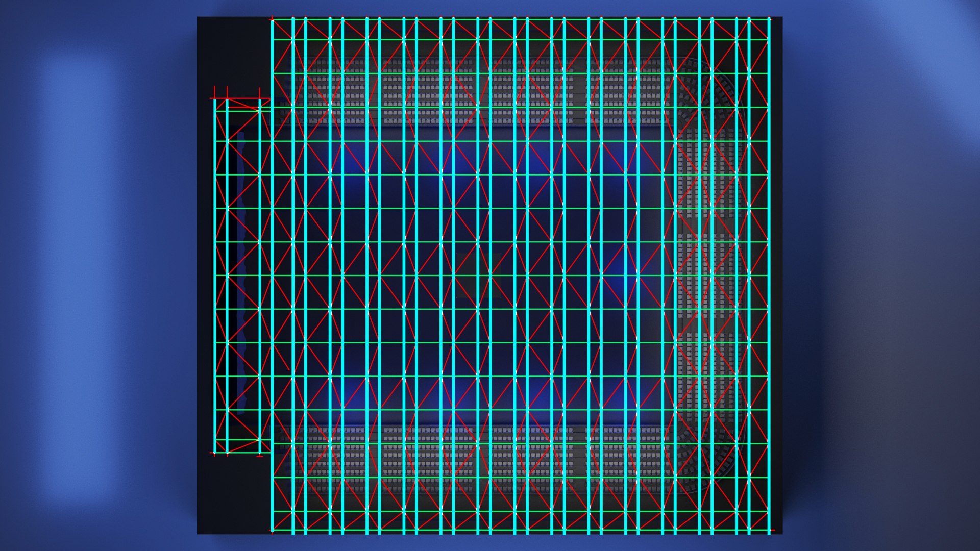
Task: Click the dark aisle gap in the lower grandstand
Action: [x=580, y=459]
